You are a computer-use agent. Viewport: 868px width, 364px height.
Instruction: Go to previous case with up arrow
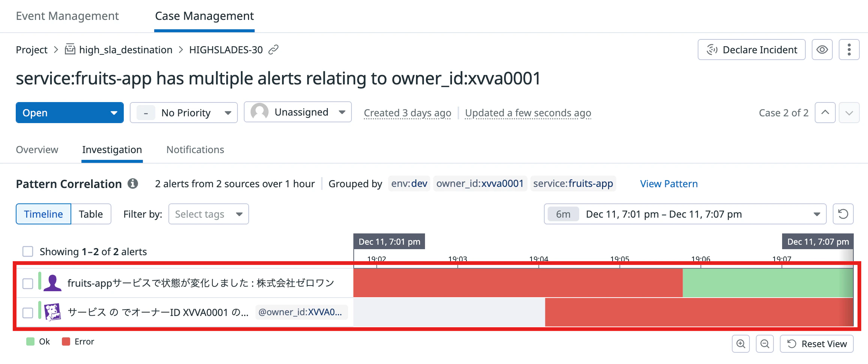pyautogui.click(x=825, y=113)
